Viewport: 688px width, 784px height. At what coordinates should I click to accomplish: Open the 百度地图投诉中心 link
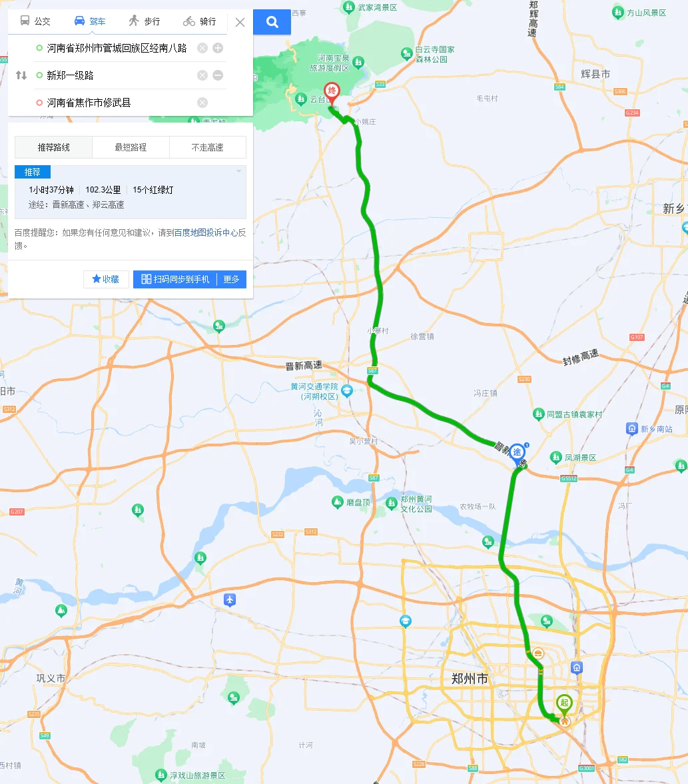point(206,232)
